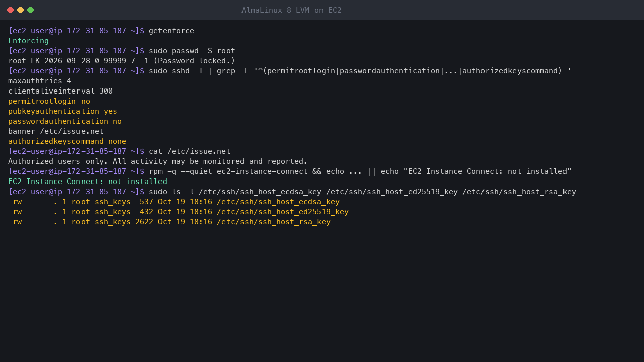Screen dimensions: 644x362
Task: Click the window title 'AlmaLinux 8 LVM on EC2'
Action: click(291, 10)
